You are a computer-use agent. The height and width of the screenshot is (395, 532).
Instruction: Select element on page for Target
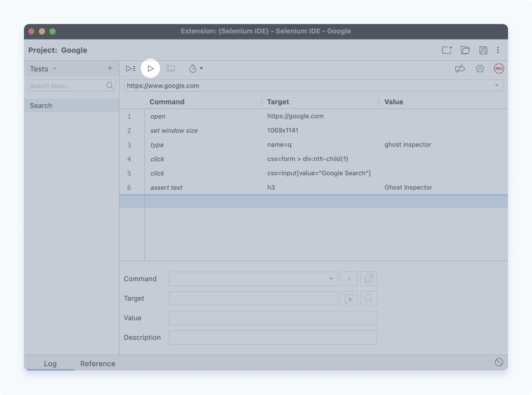pyautogui.click(x=349, y=298)
